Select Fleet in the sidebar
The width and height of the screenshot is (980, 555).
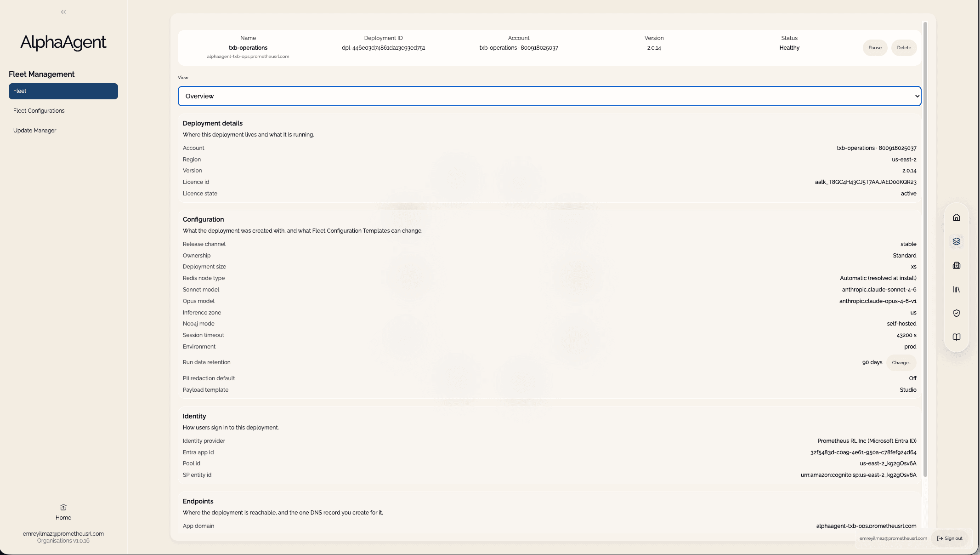point(63,91)
